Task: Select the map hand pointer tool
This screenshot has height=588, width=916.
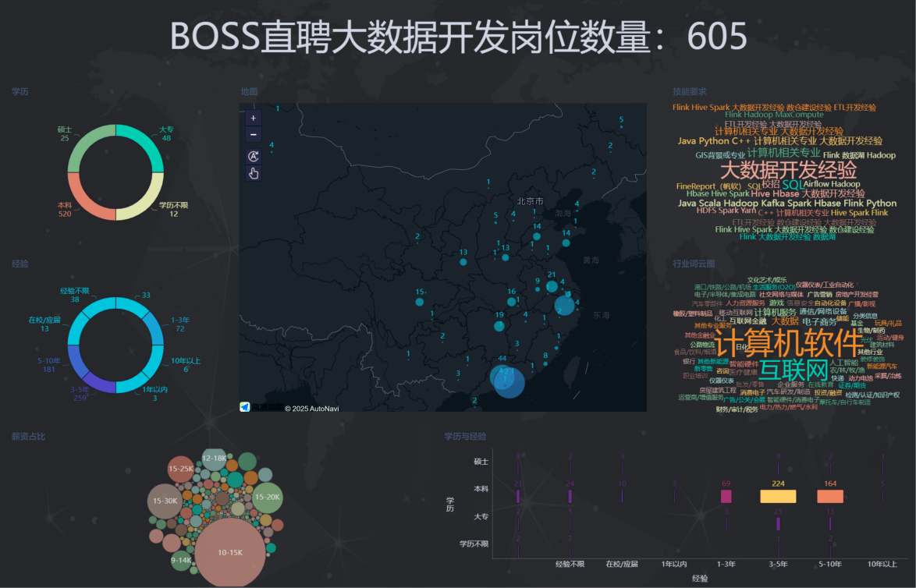Action: 253,173
